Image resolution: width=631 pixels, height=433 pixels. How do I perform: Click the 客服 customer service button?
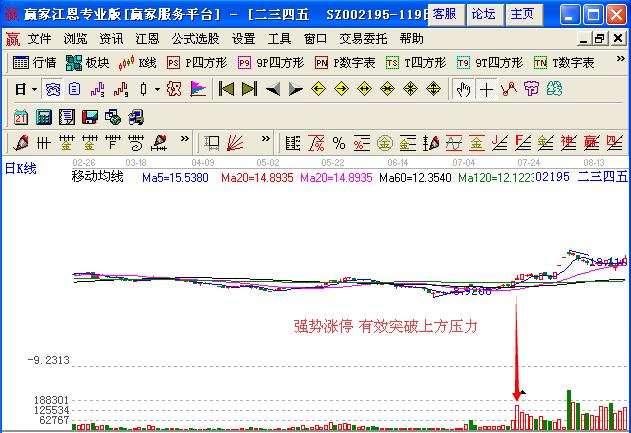(444, 13)
